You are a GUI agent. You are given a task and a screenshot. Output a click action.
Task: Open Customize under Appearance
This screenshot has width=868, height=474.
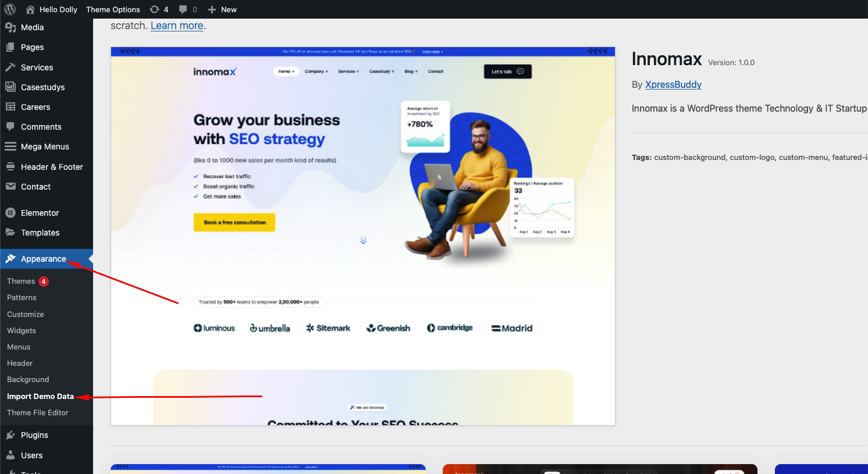point(26,314)
